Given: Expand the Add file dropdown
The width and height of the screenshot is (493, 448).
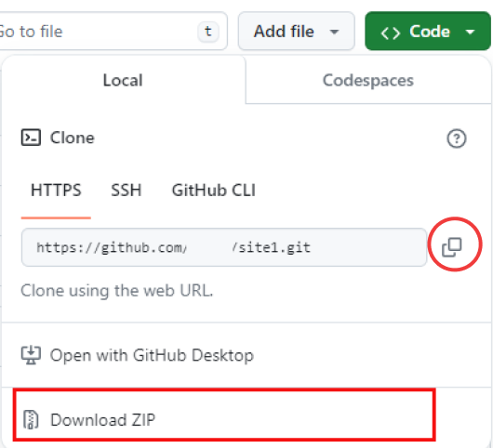Looking at the screenshot, I should point(297,31).
